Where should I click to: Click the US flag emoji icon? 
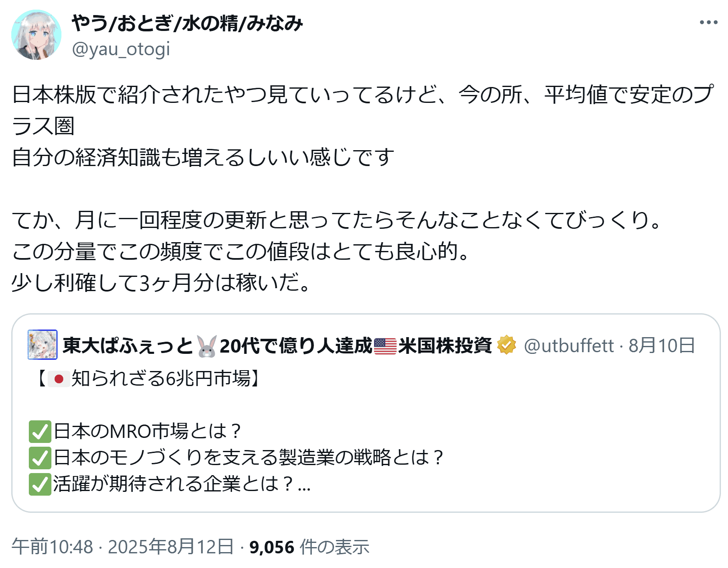click(385, 346)
